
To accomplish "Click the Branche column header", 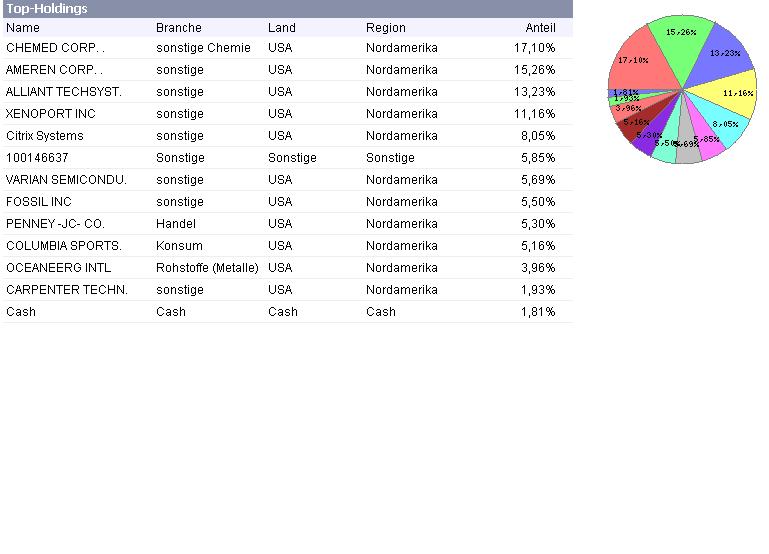I will click(x=179, y=28).
